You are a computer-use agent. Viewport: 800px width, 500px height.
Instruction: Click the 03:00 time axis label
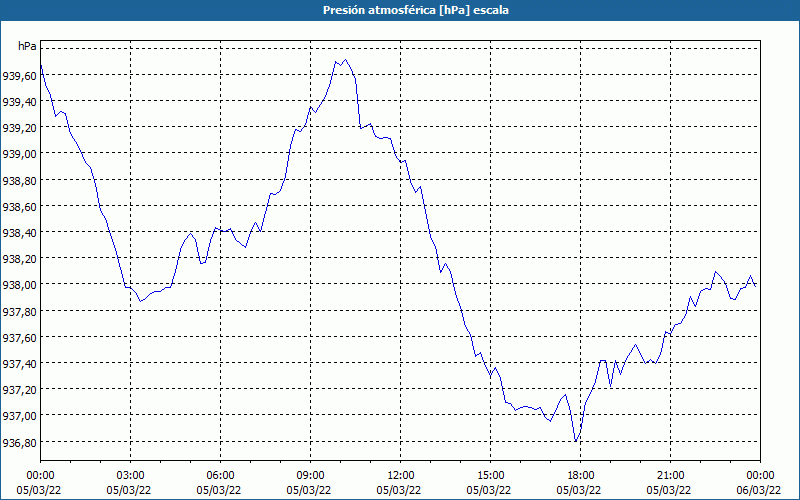(131, 476)
